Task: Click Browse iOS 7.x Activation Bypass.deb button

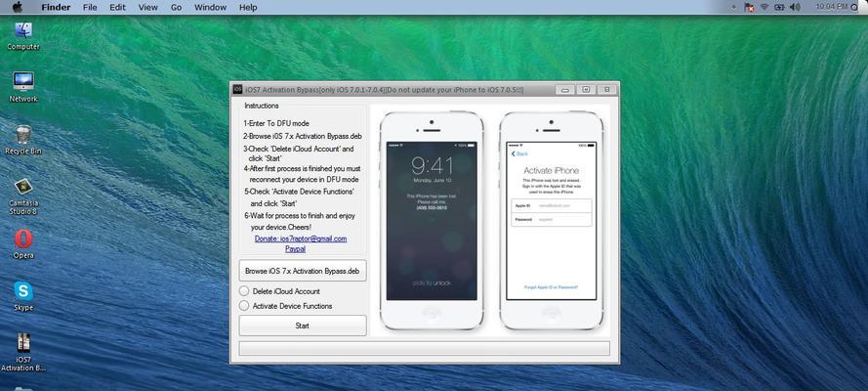Action: click(303, 271)
